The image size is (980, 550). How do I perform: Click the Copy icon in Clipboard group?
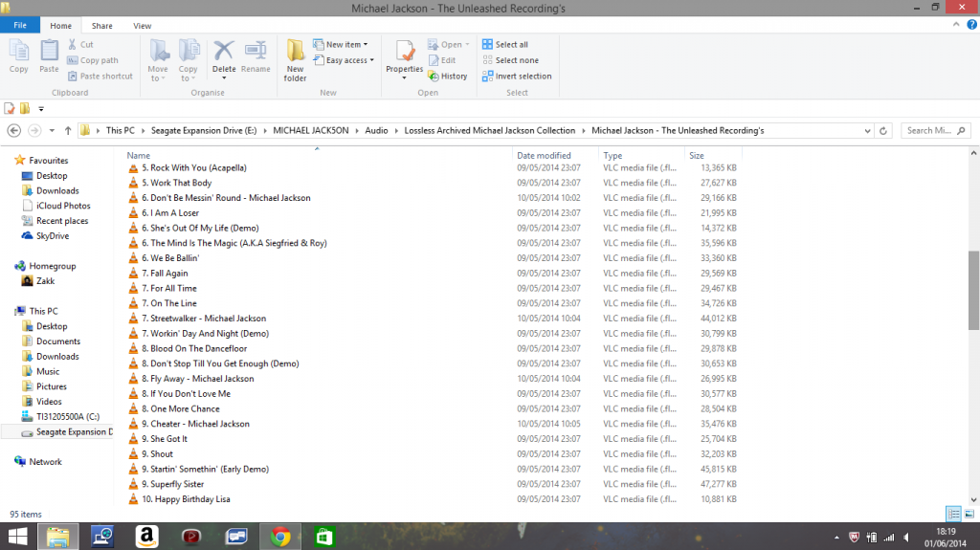[x=18, y=55]
